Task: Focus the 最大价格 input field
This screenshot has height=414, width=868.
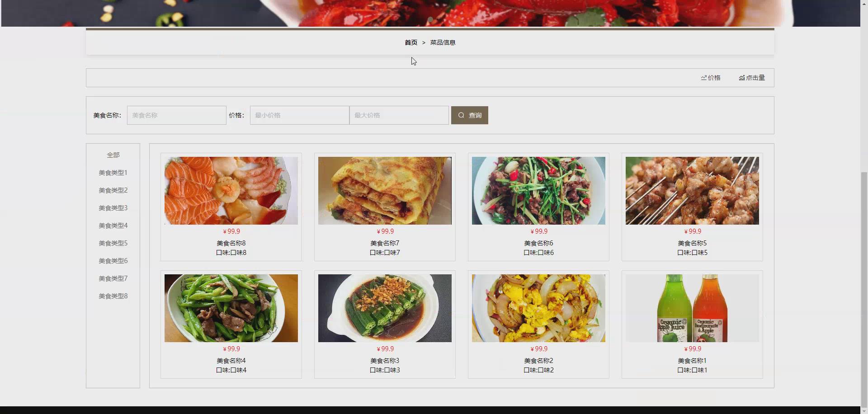Action: tap(399, 115)
